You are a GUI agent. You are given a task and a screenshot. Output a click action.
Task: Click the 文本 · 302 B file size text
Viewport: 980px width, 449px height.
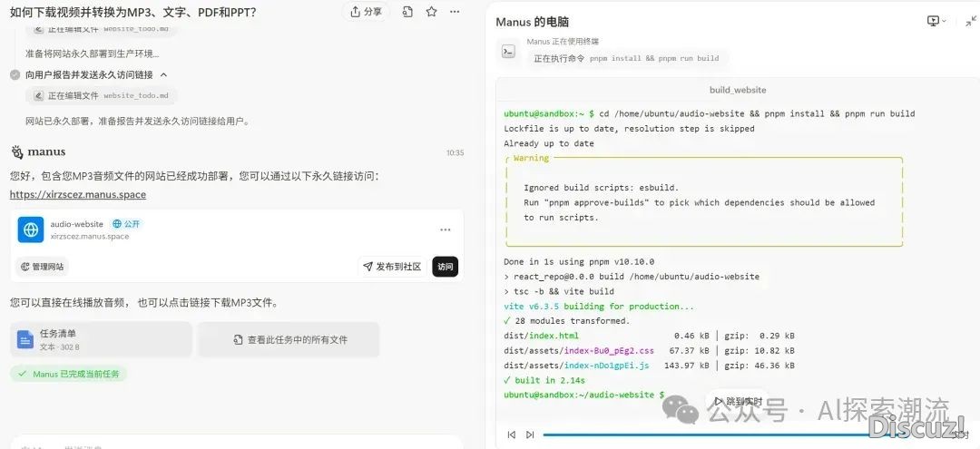tap(59, 347)
